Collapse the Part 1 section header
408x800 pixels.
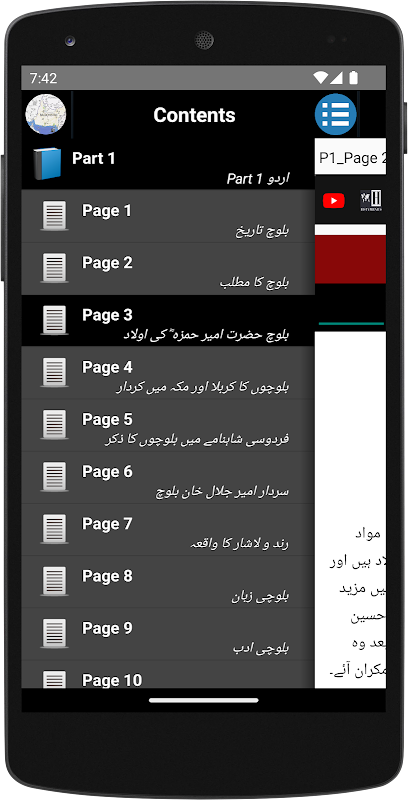(168, 164)
